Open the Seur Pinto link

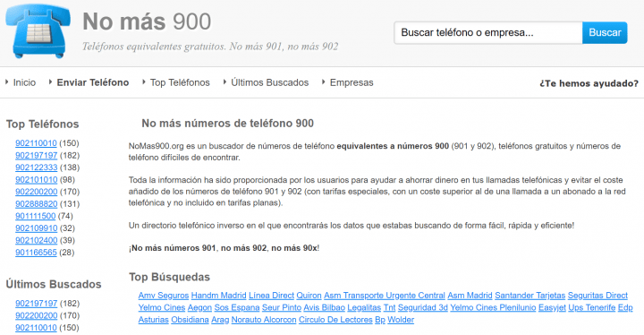[282, 307]
